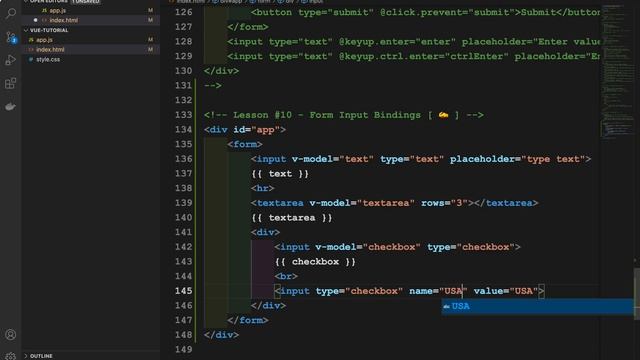Open the Docker view
Image resolution: width=640 pixels, height=360 pixels.
pyautogui.click(x=11, y=107)
